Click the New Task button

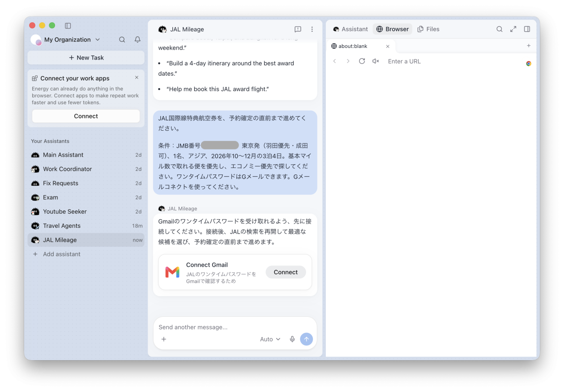[x=86, y=58]
